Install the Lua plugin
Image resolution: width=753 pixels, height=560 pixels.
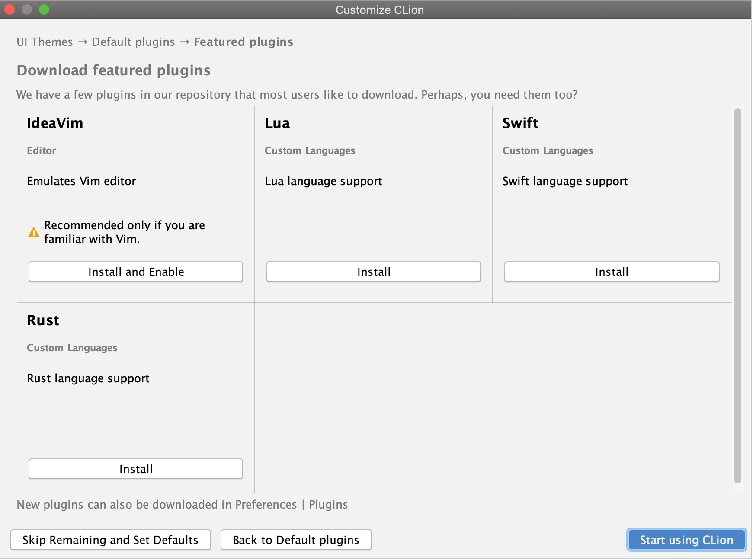[x=374, y=272]
